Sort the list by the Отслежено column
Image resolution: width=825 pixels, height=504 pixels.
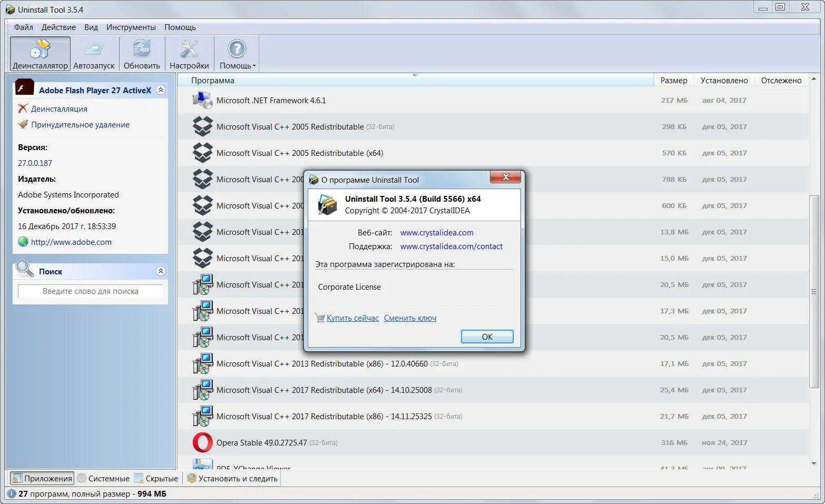781,81
